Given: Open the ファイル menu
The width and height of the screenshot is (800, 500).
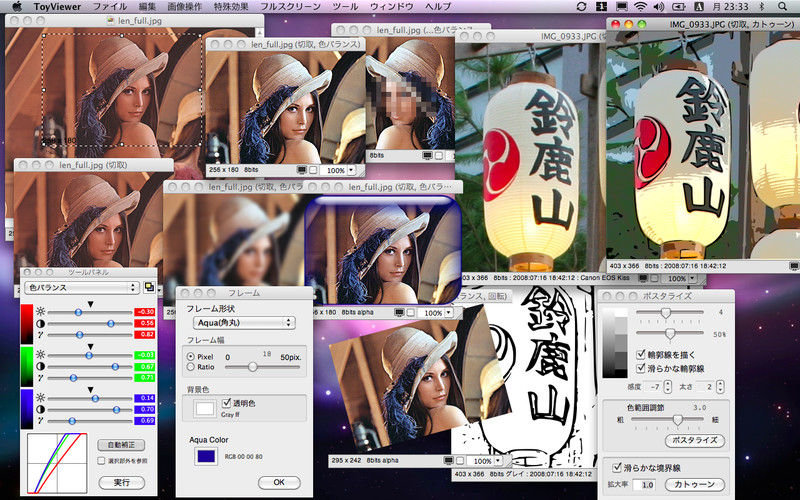Looking at the screenshot, I should 110,7.
